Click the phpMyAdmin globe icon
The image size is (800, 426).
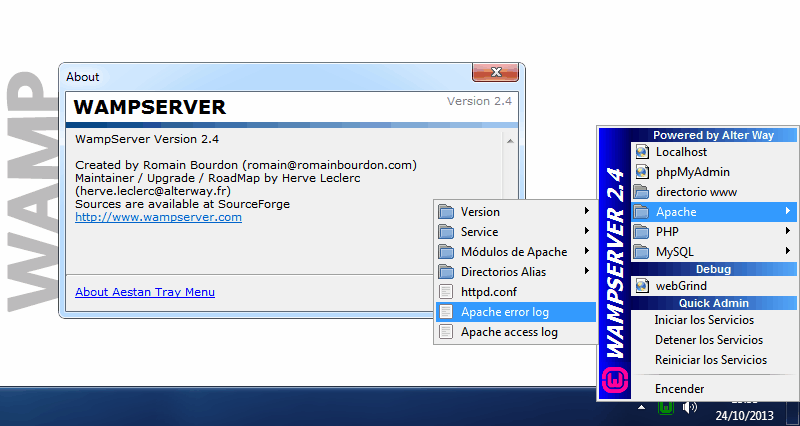(x=642, y=172)
